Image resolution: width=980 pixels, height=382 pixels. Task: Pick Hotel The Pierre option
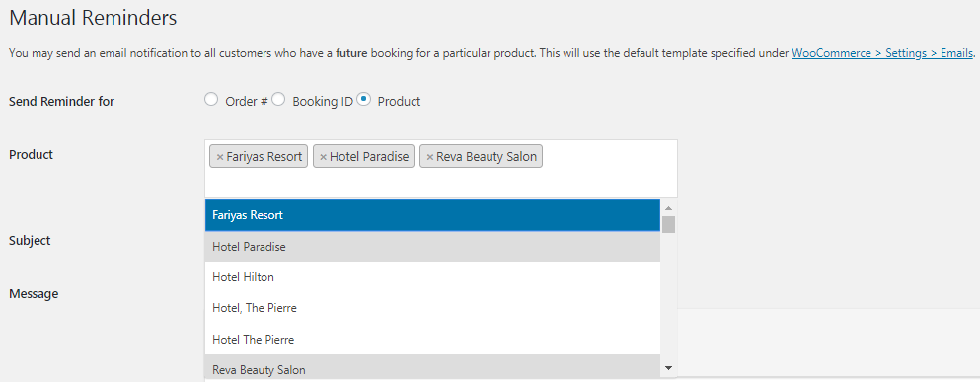(432, 340)
